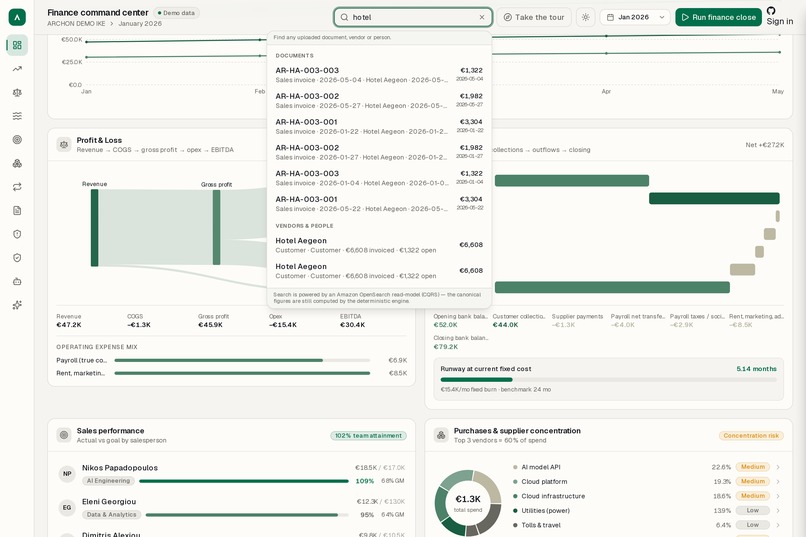
Task: Click the runway fixed cost progress bar
Action: pos(609,380)
